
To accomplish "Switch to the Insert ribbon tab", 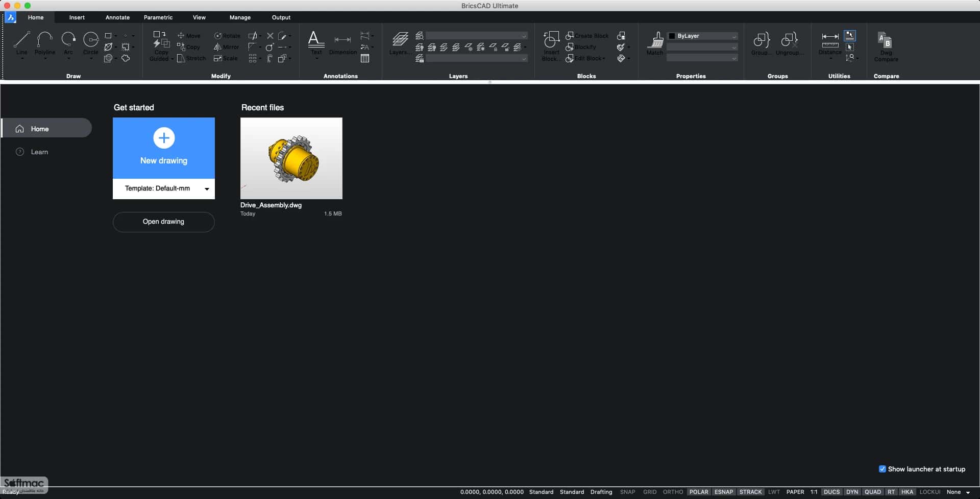I will (x=77, y=17).
